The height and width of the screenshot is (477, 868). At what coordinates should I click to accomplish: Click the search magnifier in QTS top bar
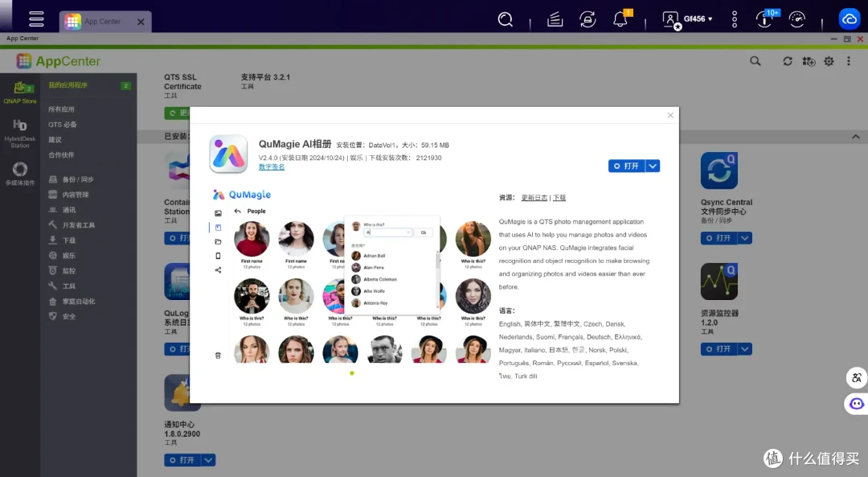pos(505,19)
